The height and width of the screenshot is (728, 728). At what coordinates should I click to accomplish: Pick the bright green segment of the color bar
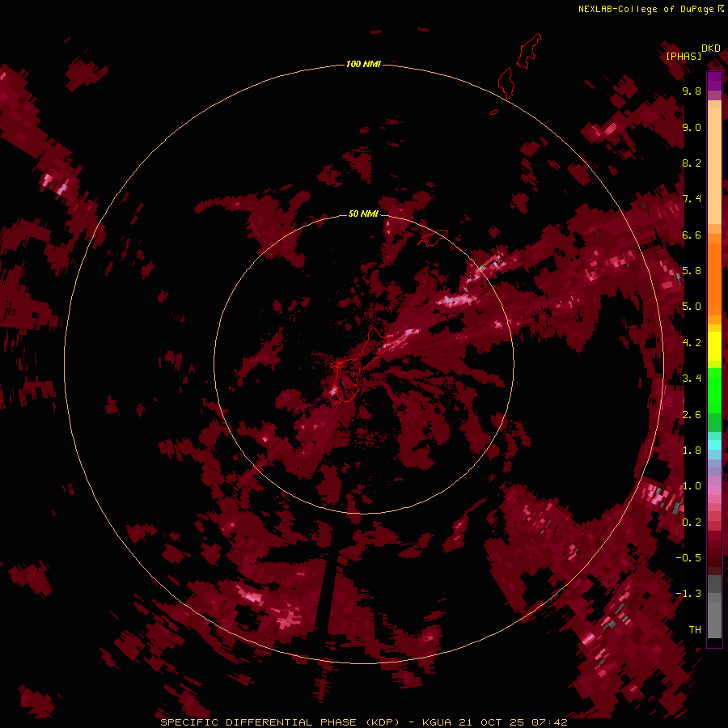714,390
